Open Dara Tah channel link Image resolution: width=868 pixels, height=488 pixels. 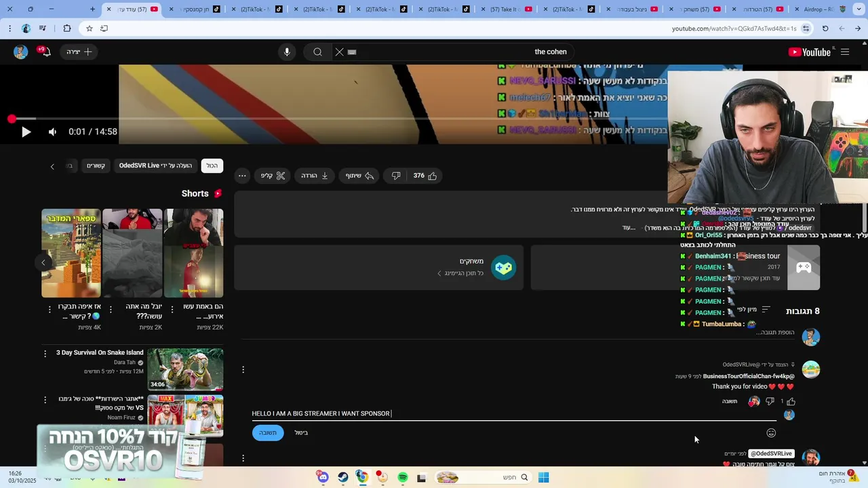125,363
